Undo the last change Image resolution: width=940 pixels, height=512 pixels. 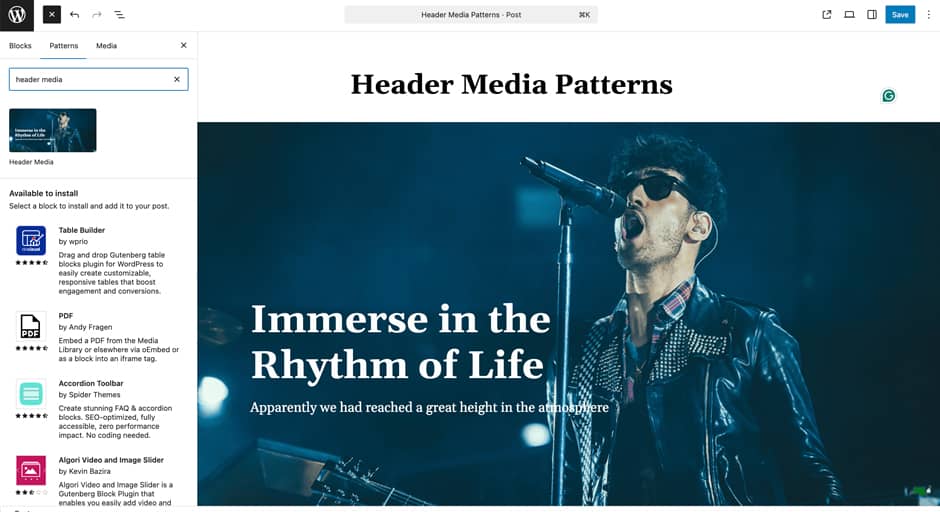(x=74, y=15)
